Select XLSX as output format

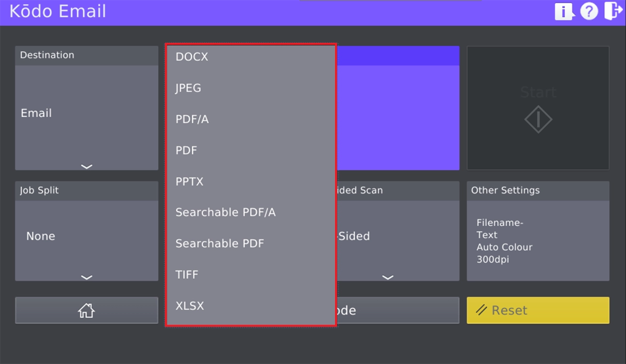click(x=189, y=306)
